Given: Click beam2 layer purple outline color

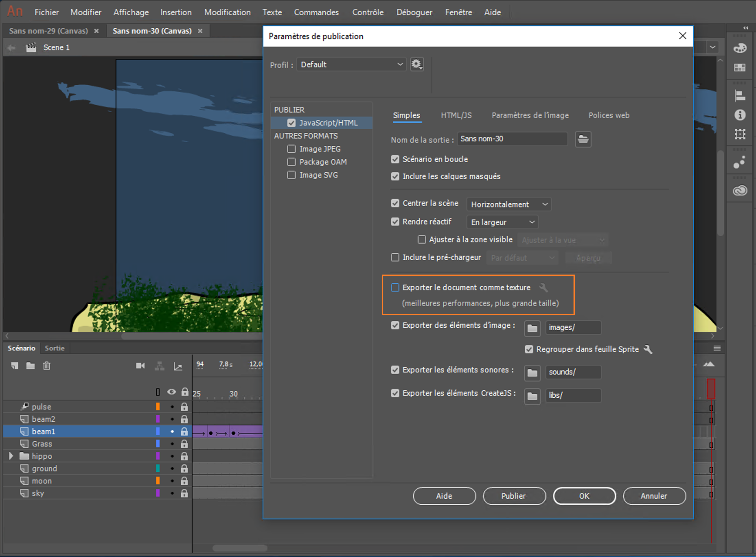Looking at the screenshot, I should [x=158, y=419].
